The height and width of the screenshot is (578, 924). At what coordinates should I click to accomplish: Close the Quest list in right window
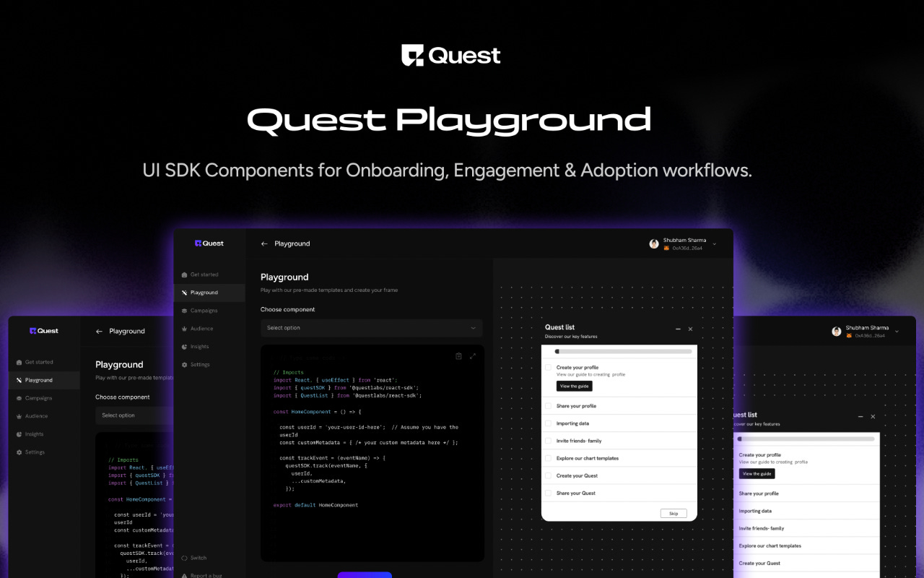[873, 416]
